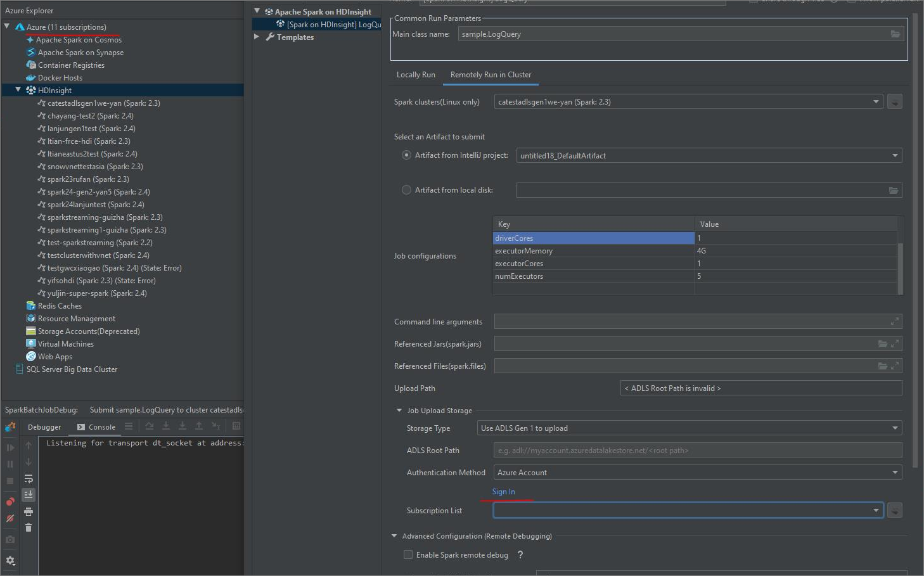This screenshot has height=576, width=924.
Task: Open the Spark clusters dropdown
Action: pyautogui.click(x=877, y=101)
